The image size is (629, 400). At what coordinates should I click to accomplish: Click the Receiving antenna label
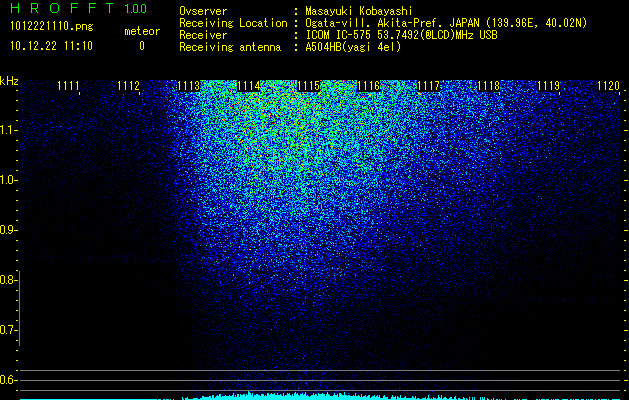230,47
